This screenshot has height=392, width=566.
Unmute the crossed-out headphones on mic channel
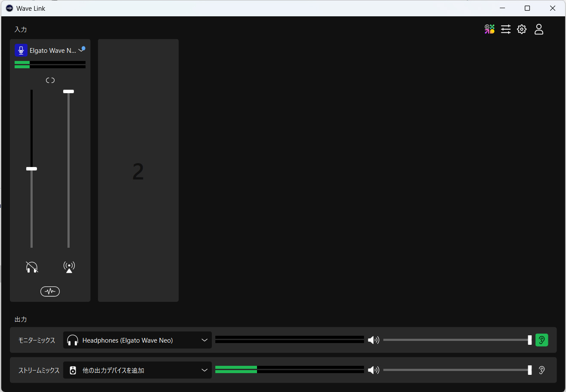(x=32, y=267)
